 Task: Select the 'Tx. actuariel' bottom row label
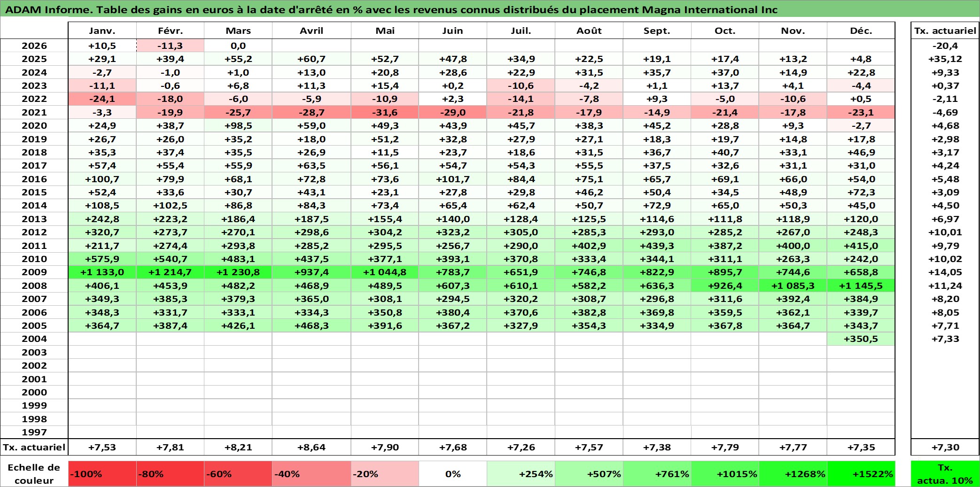[x=34, y=447]
